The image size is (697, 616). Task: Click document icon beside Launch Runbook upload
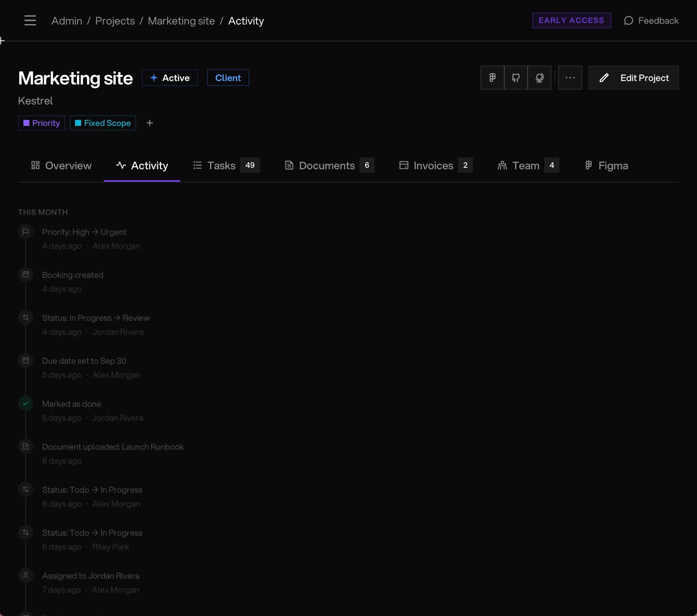(26, 446)
